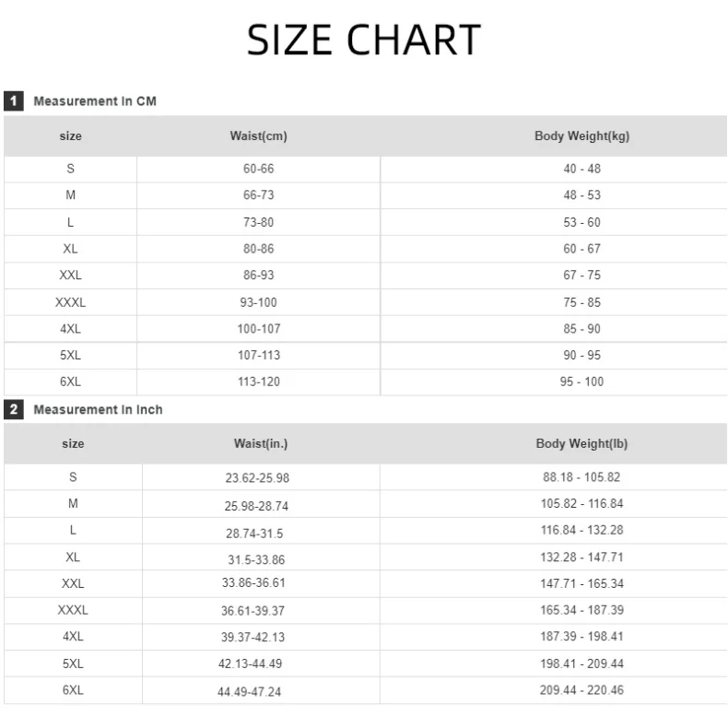Select the 60-66 waist cell
The width and height of the screenshot is (728, 728).
(258, 169)
